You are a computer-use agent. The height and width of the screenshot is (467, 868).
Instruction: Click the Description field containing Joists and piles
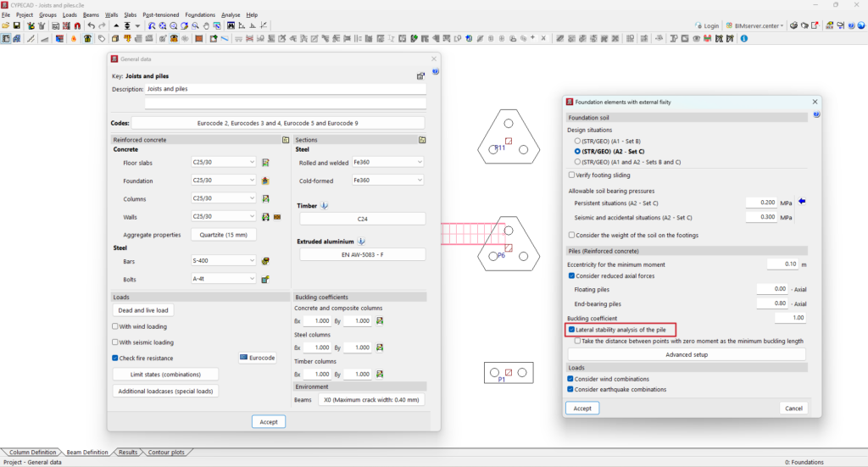click(286, 89)
